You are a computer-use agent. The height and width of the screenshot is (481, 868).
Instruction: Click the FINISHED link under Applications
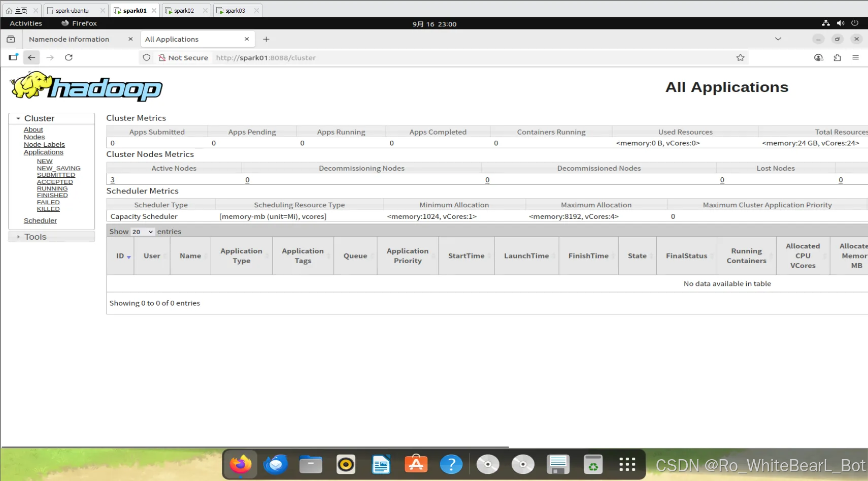point(52,195)
